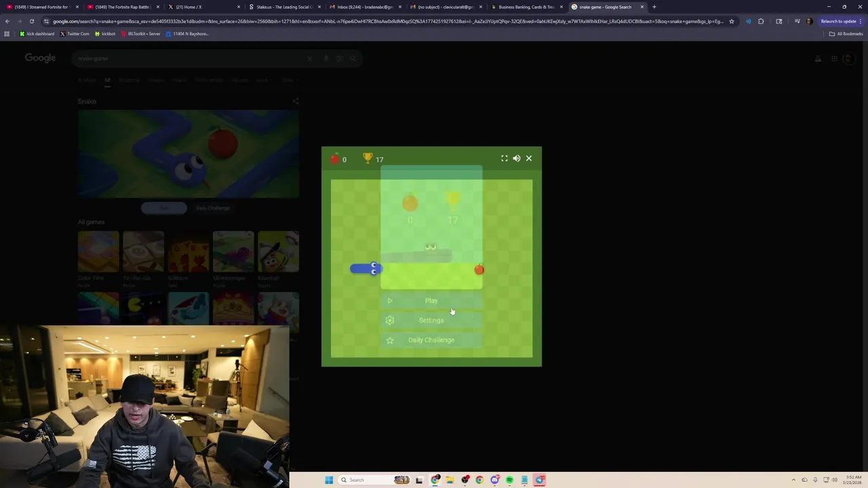868x488 pixels.
Task: Open the kick dashboard bookmark
Action: 37,34
